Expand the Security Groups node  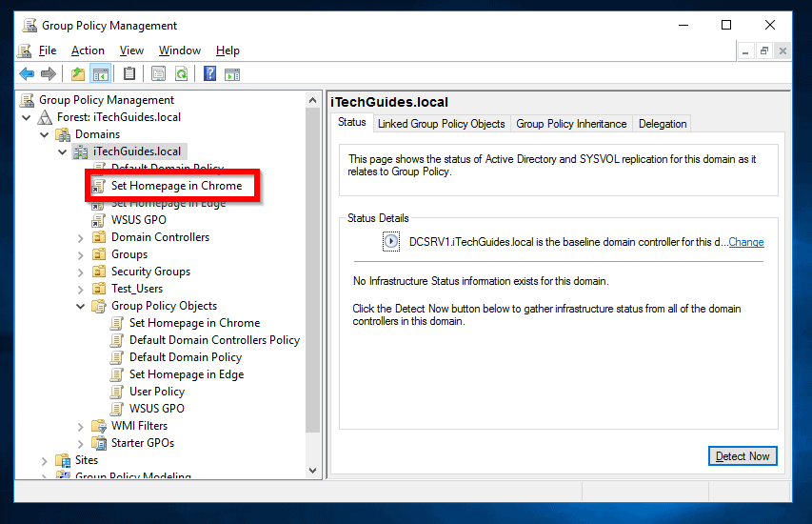click(x=80, y=272)
